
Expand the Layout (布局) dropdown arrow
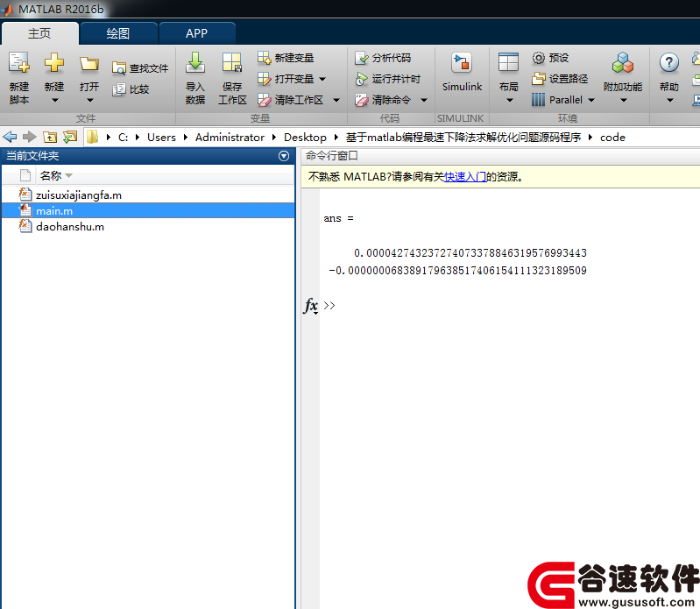(509, 101)
